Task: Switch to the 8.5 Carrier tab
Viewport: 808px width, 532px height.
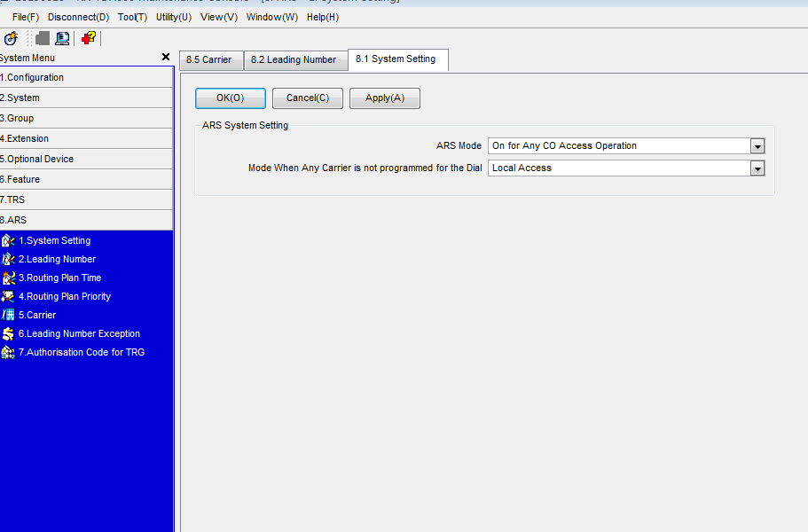Action: [x=211, y=59]
